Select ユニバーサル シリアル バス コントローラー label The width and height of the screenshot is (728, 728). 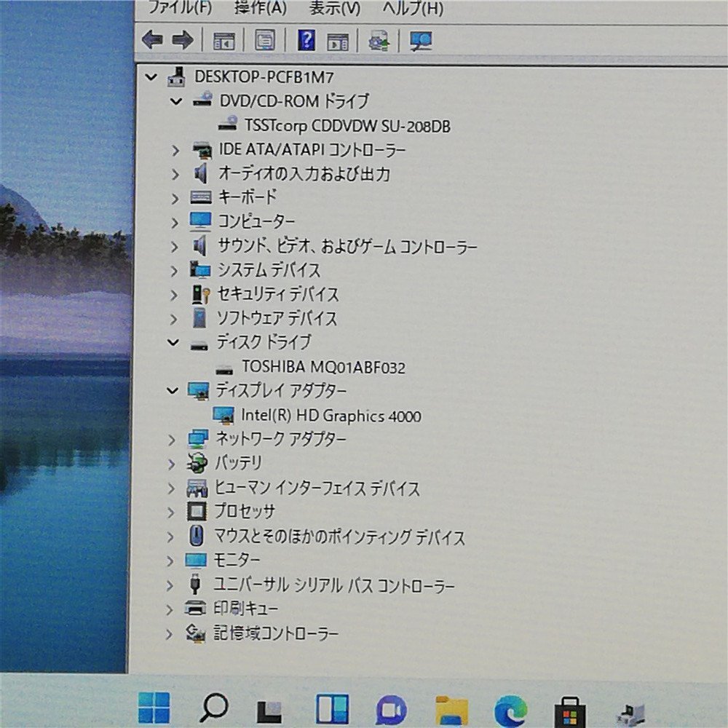tap(334, 585)
